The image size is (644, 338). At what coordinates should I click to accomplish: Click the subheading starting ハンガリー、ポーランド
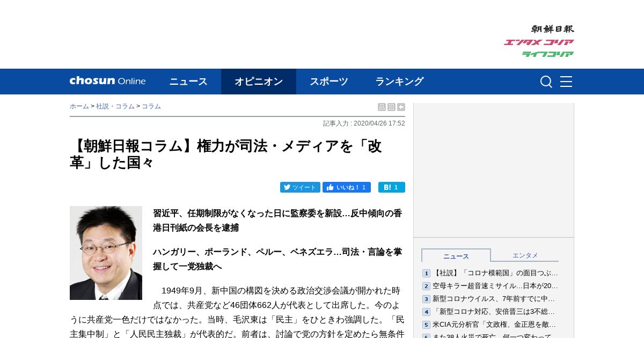click(x=277, y=259)
